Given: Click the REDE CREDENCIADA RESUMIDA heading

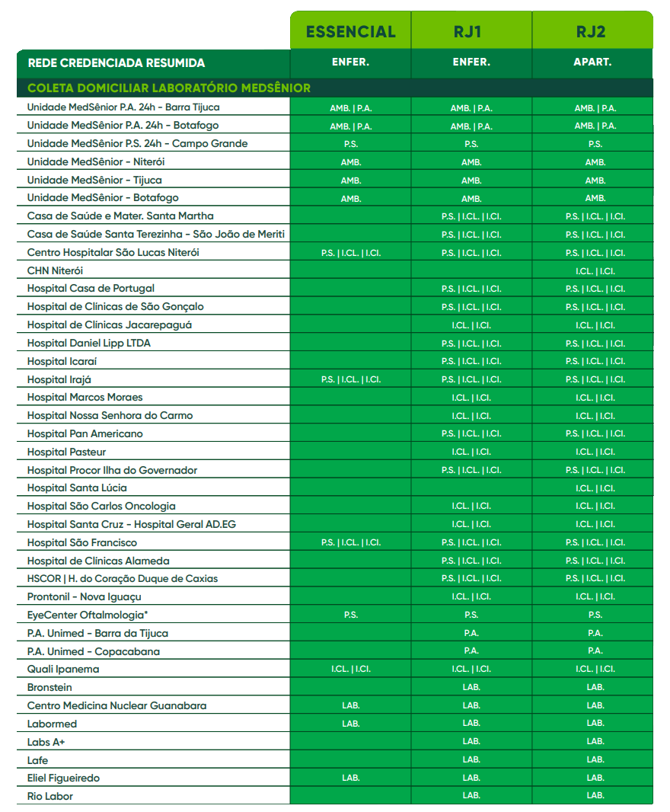Looking at the screenshot, I should coord(116,63).
